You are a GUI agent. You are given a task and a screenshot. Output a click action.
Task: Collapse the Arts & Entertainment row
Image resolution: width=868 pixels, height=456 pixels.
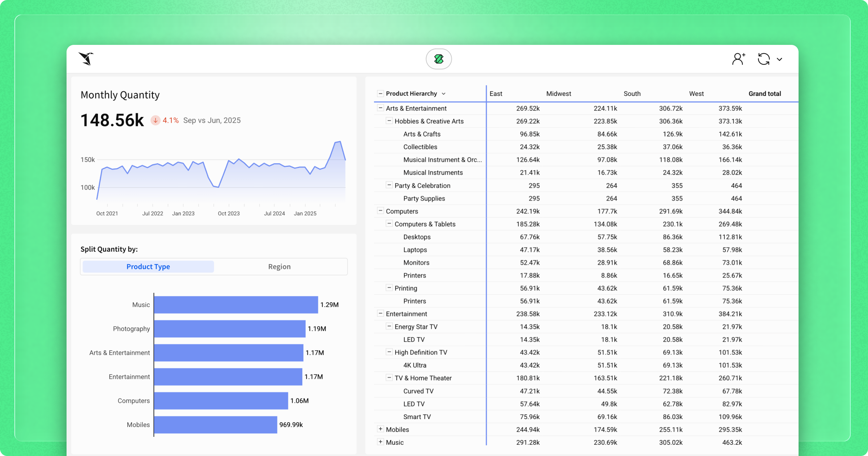coord(380,108)
